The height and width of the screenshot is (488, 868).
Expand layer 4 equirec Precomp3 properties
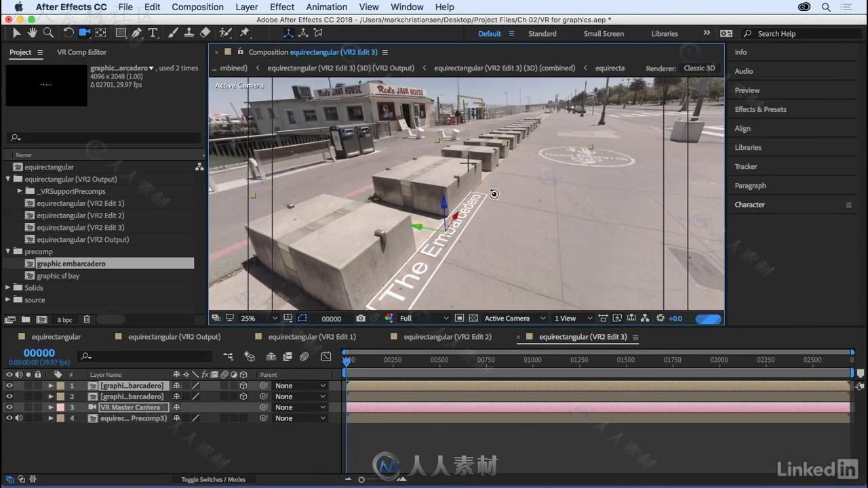(50, 418)
